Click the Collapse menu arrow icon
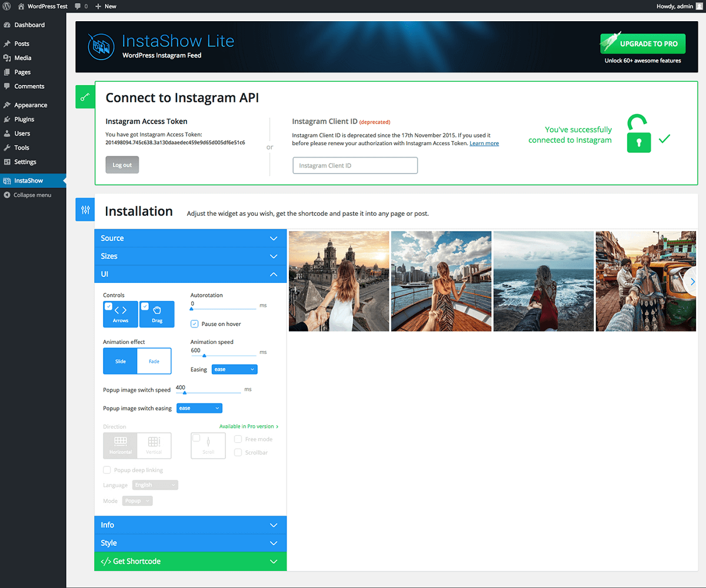The image size is (706, 588). tap(7, 195)
